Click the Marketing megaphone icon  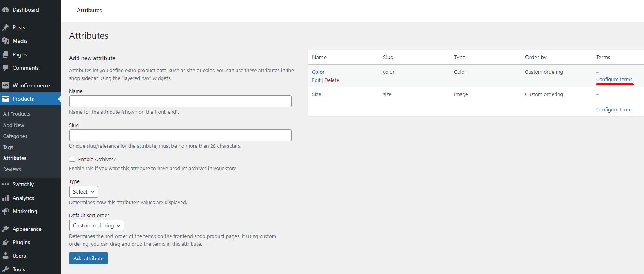pos(5,211)
